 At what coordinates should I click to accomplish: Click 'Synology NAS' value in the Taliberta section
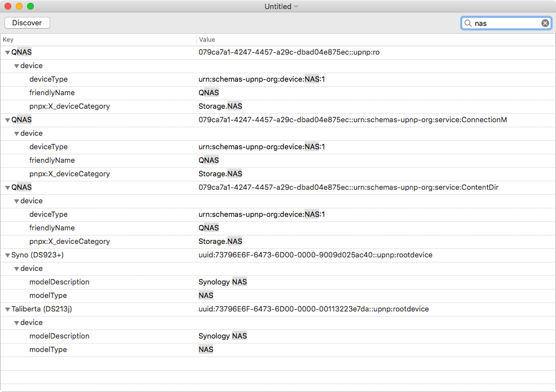click(223, 336)
